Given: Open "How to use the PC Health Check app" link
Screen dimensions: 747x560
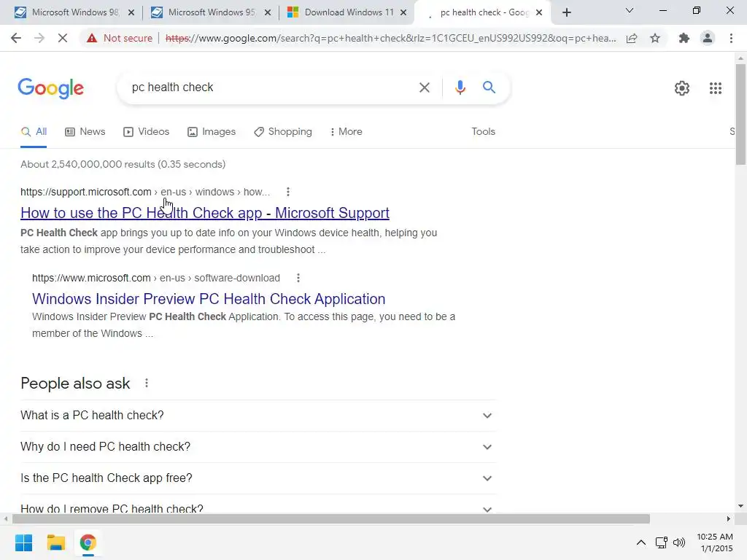Looking at the screenshot, I should pyautogui.click(x=205, y=213).
